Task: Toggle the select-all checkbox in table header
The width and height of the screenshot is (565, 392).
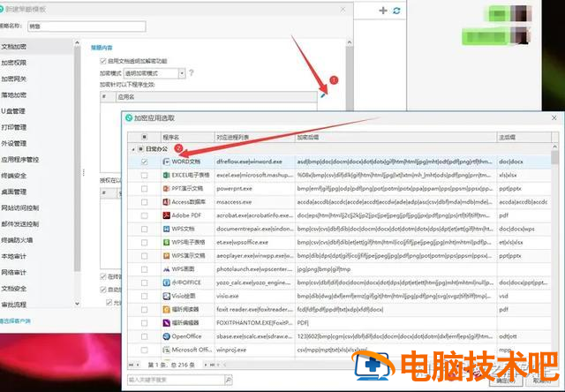Action: pyautogui.click(x=144, y=137)
